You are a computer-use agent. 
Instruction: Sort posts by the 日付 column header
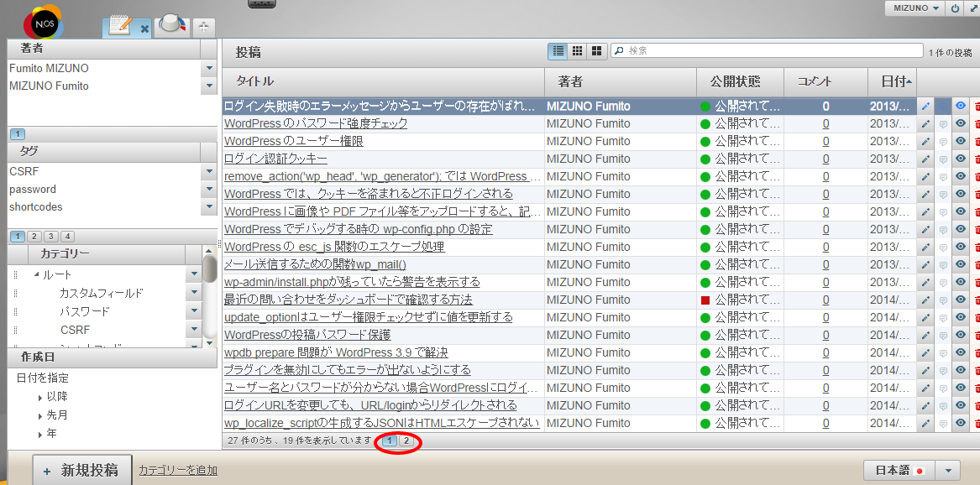(x=892, y=81)
